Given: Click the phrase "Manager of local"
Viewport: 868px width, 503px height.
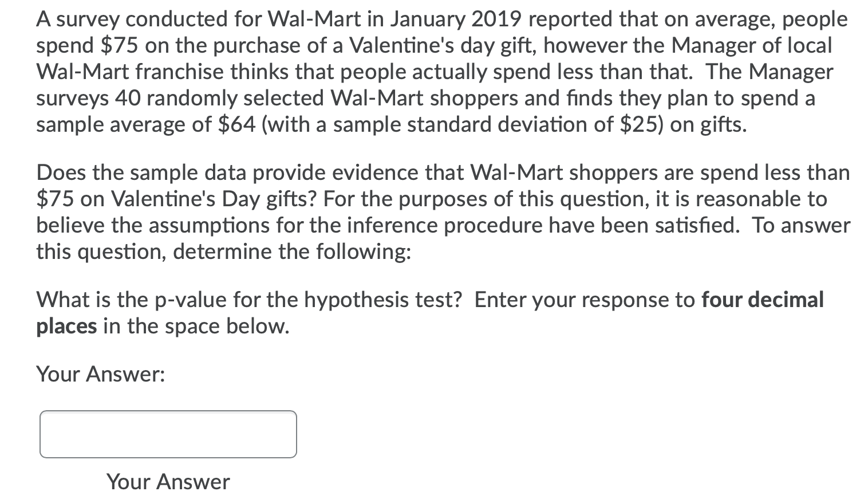Looking at the screenshot, I should 751,45.
